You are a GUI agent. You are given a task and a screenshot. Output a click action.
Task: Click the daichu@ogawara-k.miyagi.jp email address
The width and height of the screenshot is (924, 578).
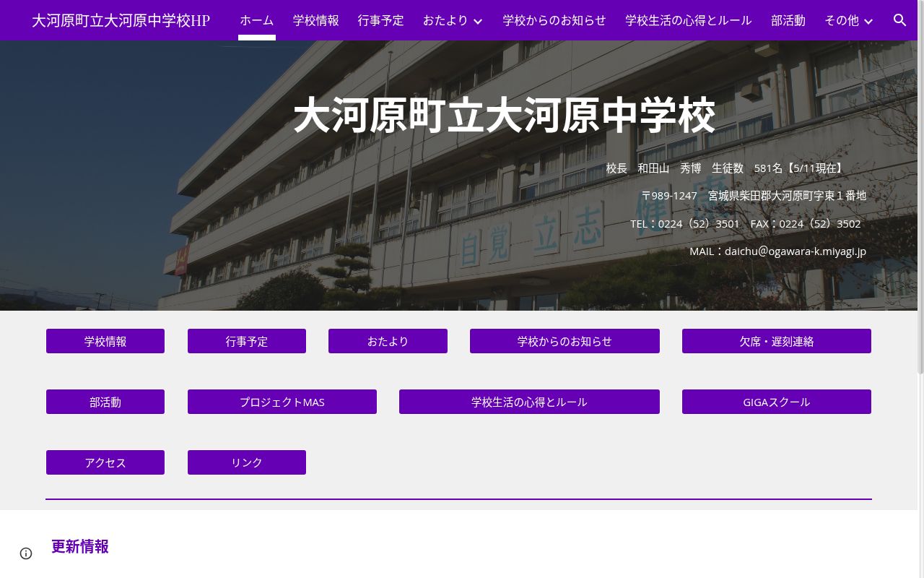[796, 251]
